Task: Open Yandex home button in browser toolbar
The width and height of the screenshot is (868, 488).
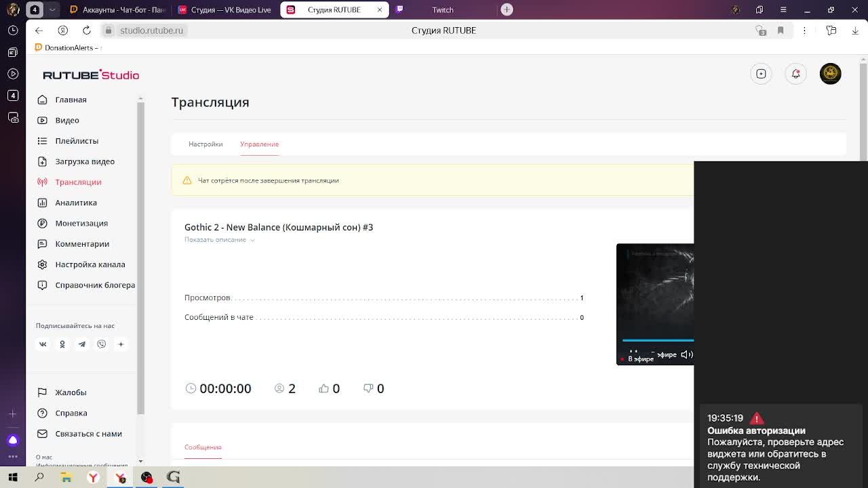Action: (62, 30)
